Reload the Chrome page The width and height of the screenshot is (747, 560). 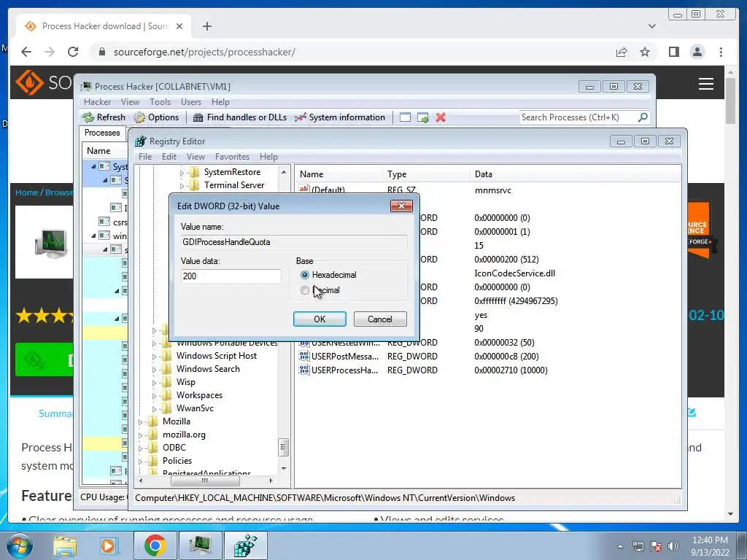click(73, 52)
